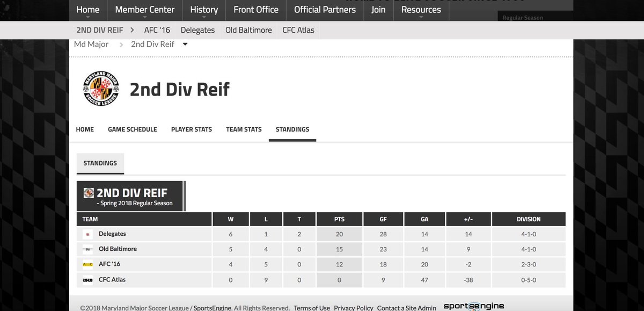The height and width of the screenshot is (311, 644).
Task: Click the Delegates team logo icon
Action: point(88,234)
